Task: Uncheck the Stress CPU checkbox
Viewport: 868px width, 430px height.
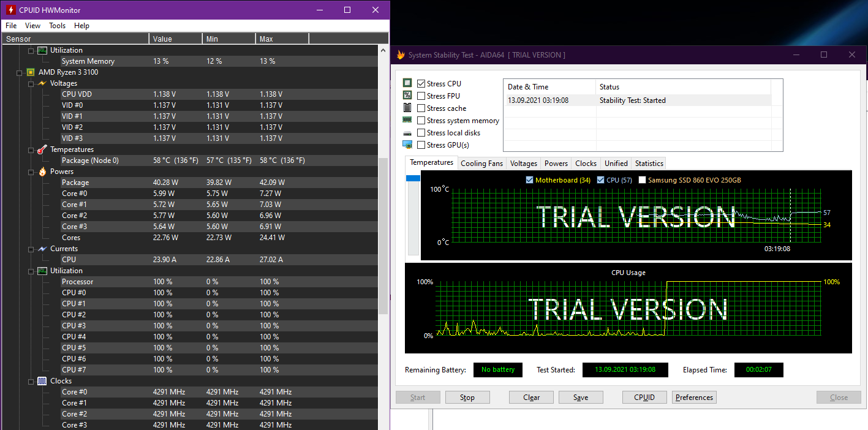Action: coord(421,84)
